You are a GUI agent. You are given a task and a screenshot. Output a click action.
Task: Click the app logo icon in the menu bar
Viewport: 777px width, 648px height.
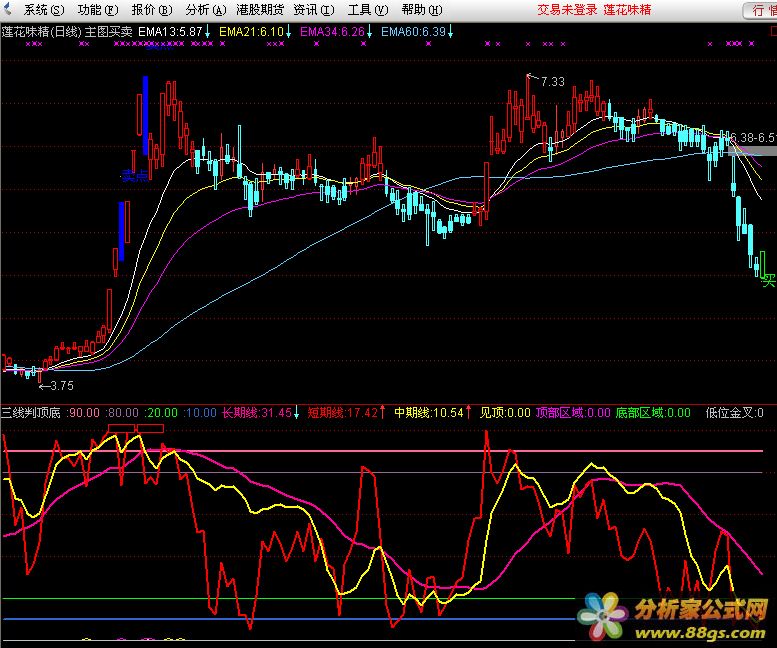10,10
